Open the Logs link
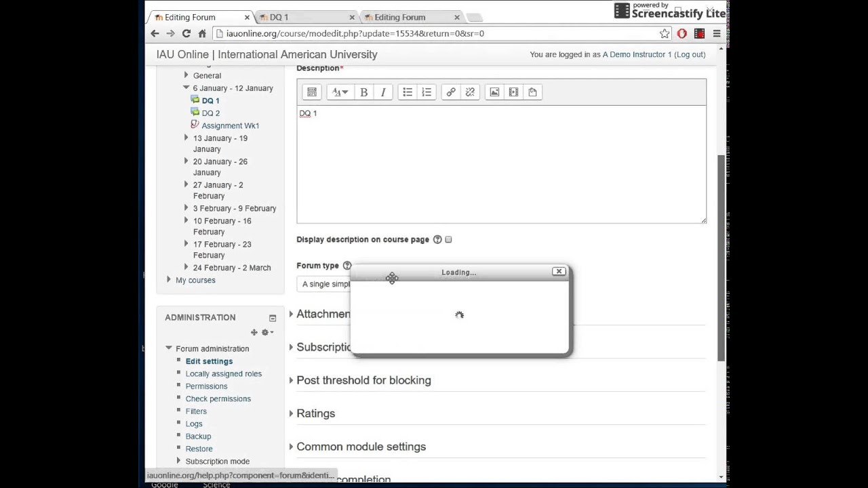The height and width of the screenshot is (488, 868). [x=194, y=424]
